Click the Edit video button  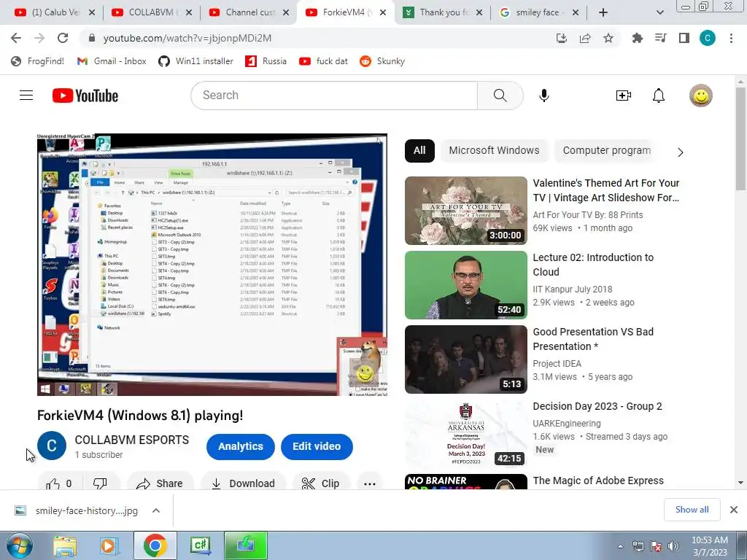point(317,446)
